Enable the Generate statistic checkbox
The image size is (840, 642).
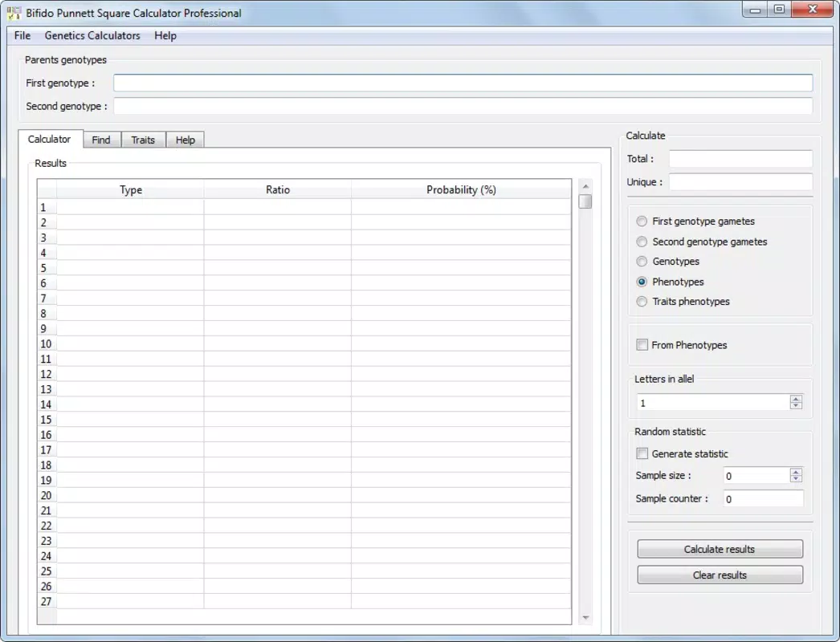(x=642, y=453)
